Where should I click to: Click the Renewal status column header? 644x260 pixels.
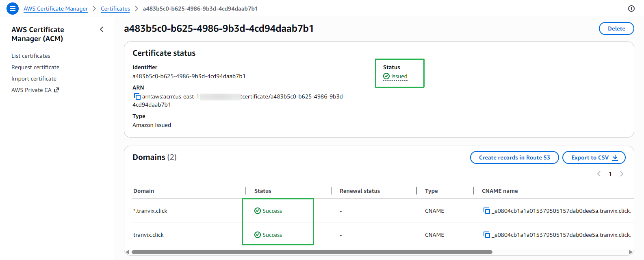[x=360, y=191]
